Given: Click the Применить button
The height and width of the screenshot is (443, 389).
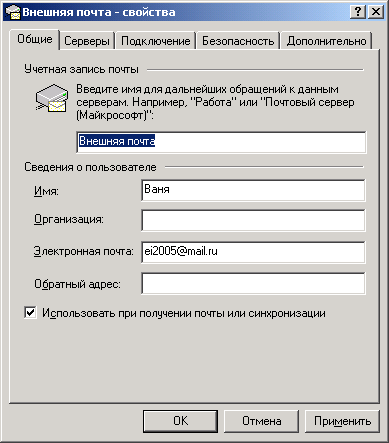Looking at the screenshot, I should (x=342, y=421).
